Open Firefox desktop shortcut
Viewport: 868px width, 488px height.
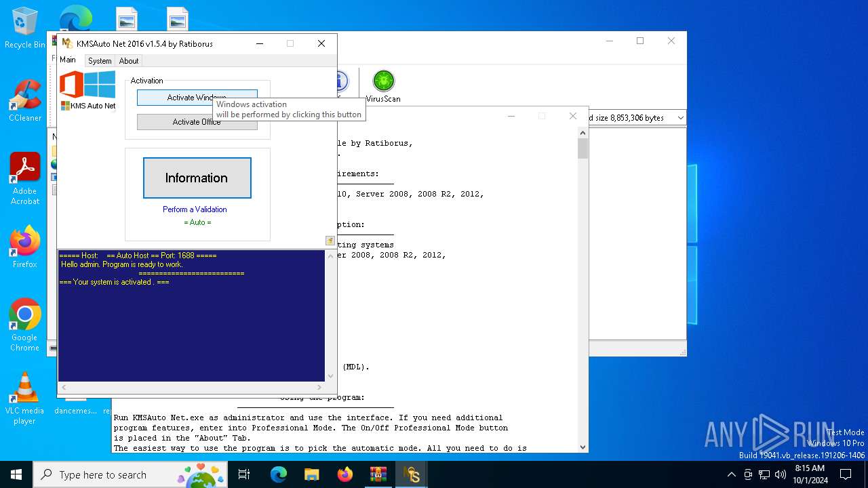point(25,247)
